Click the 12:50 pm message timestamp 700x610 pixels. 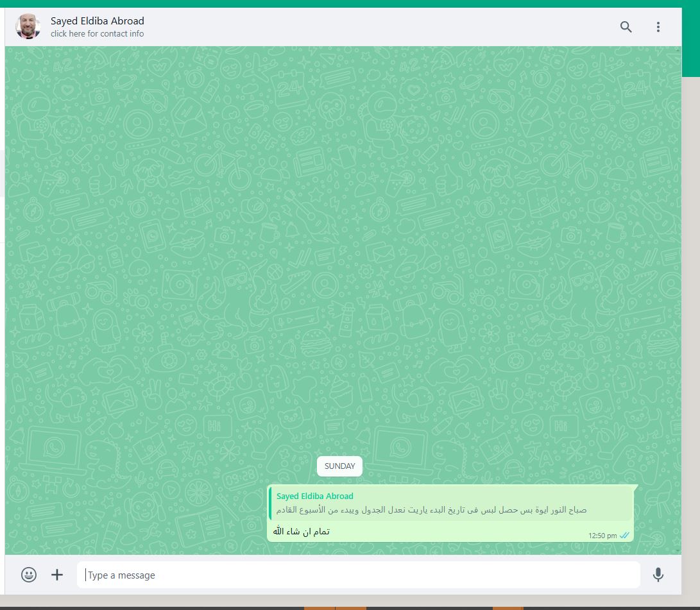[602, 536]
